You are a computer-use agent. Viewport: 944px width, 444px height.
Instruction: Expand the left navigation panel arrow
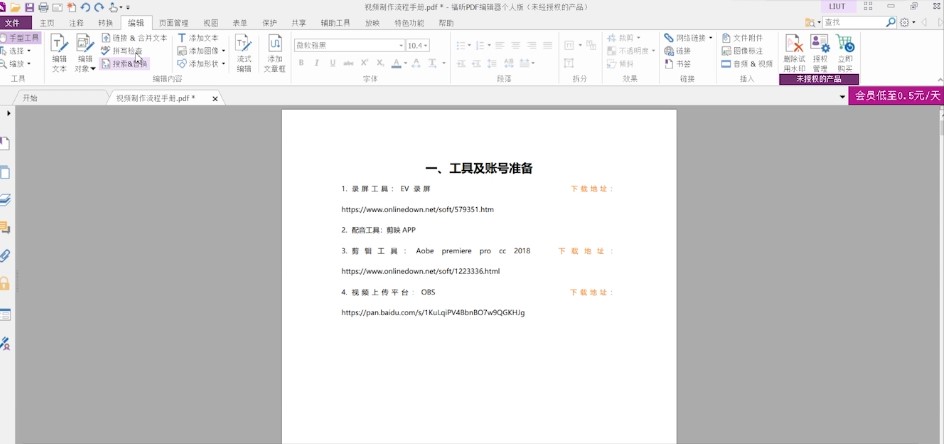coord(8,113)
